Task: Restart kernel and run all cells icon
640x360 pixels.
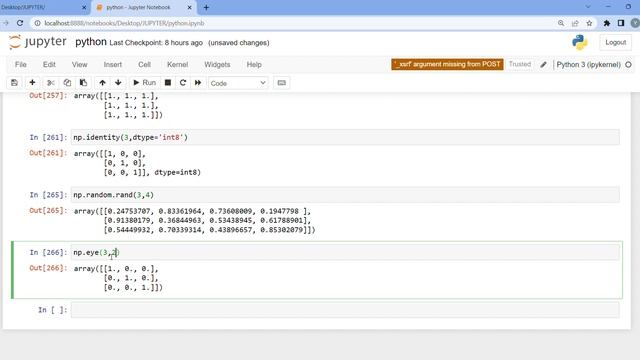Action: click(198, 83)
